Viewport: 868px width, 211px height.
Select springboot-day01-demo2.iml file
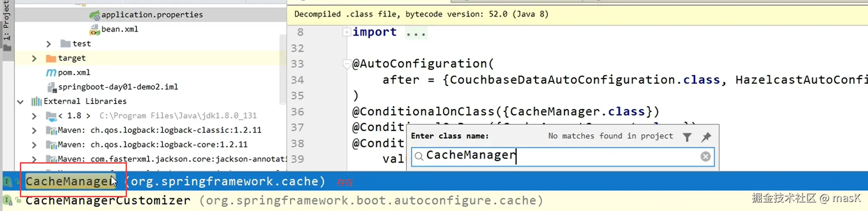point(118,87)
